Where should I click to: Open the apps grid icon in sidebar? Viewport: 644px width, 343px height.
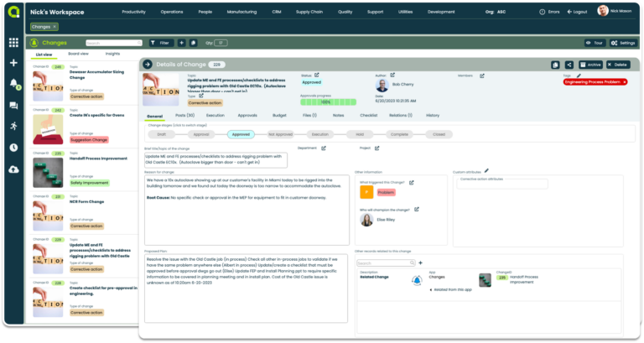(x=13, y=43)
